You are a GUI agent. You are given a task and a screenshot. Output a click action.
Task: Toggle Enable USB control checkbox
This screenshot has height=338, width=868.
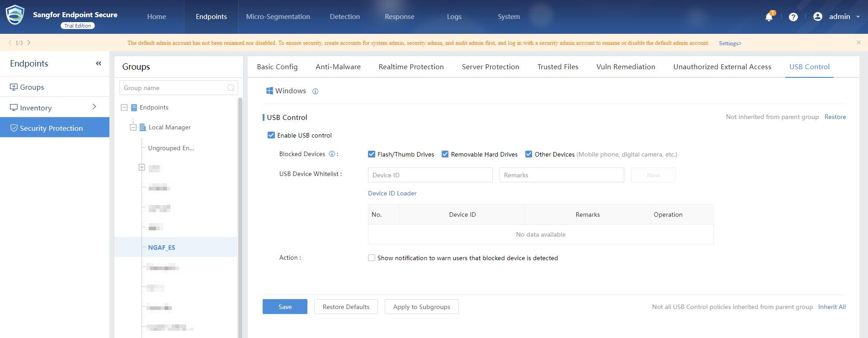click(x=271, y=135)
